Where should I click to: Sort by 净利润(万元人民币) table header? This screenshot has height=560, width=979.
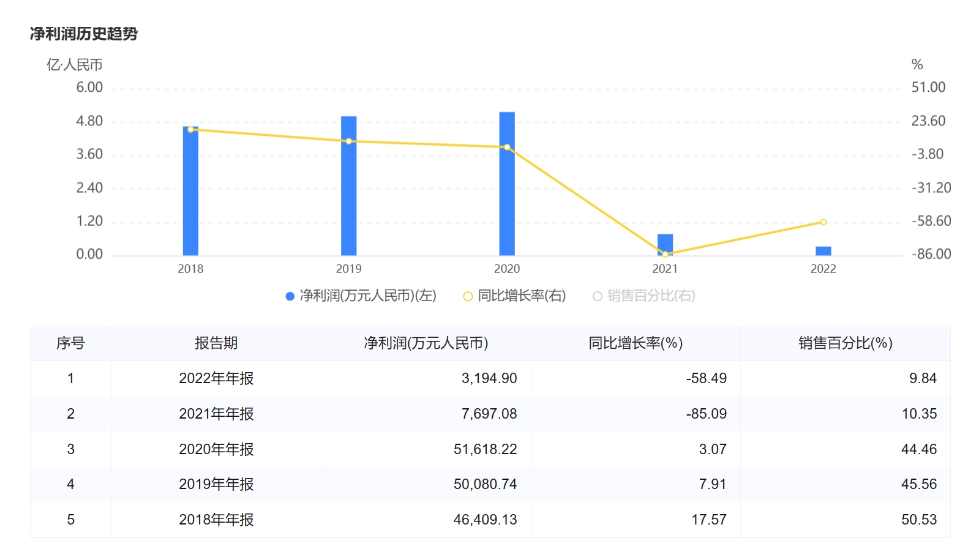pyautogui.click(x=426, y=343)
